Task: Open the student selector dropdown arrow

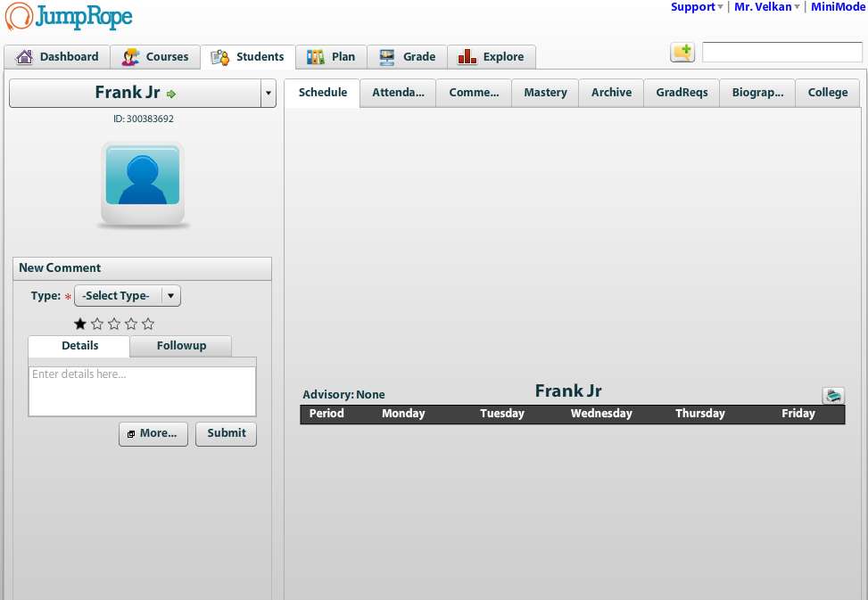Action: [269, 93]
